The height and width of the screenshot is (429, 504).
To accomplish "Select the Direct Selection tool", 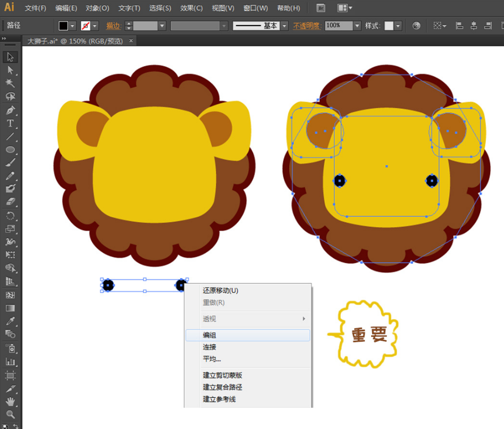I will [x=10, y=70].
